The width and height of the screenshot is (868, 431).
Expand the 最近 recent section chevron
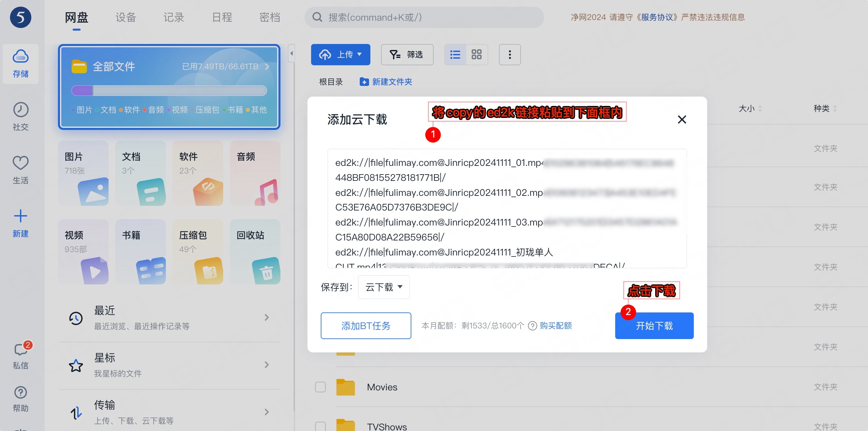tap(266, 317)
